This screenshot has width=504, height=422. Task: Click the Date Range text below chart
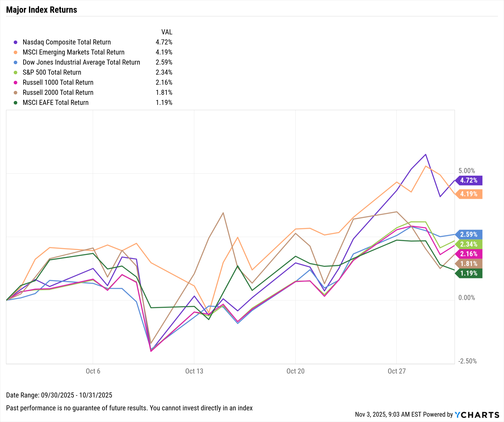tap(59, 395)
